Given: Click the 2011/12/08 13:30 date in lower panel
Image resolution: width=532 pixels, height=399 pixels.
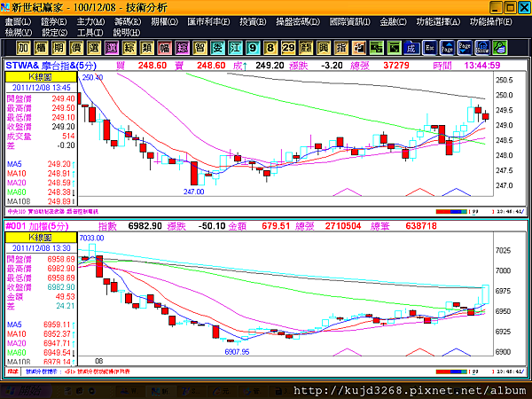Looking at the screenshot, I should pos(42,248).
